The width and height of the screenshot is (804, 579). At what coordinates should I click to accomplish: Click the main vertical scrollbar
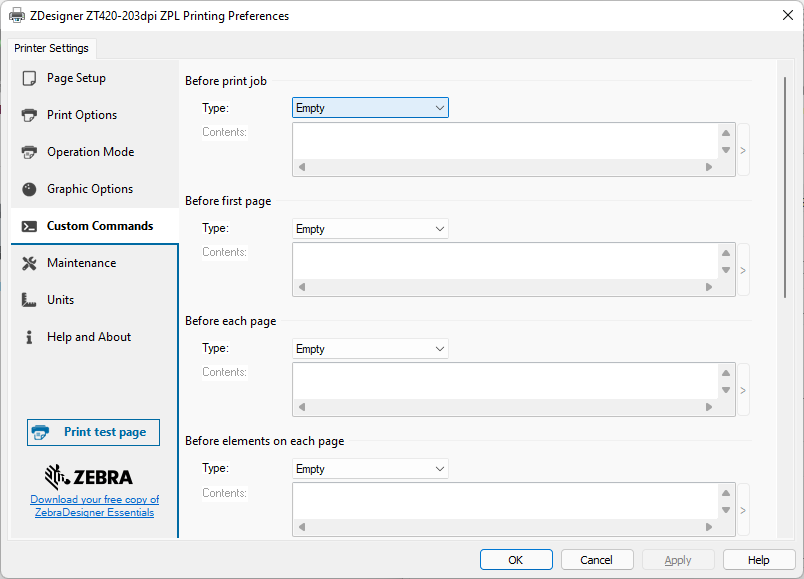click(x=785, y=180)
